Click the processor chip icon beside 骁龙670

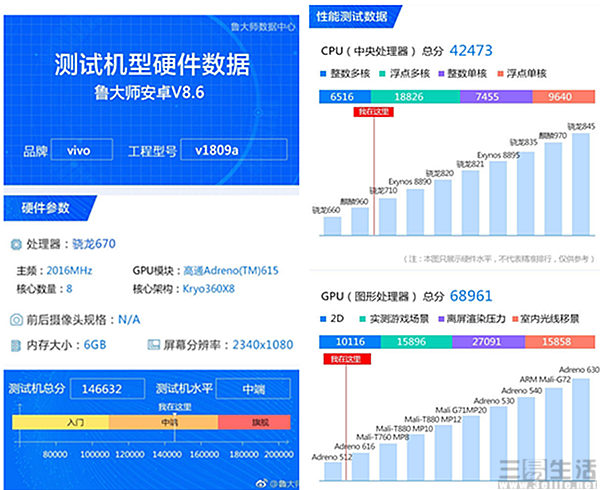tap(16, 245)
